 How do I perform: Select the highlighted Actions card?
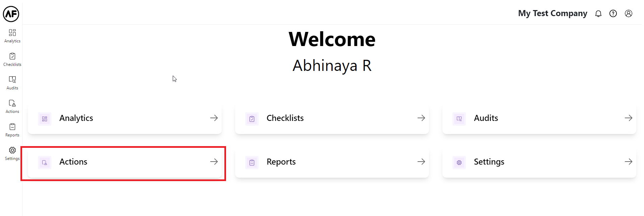click(124, 162)
